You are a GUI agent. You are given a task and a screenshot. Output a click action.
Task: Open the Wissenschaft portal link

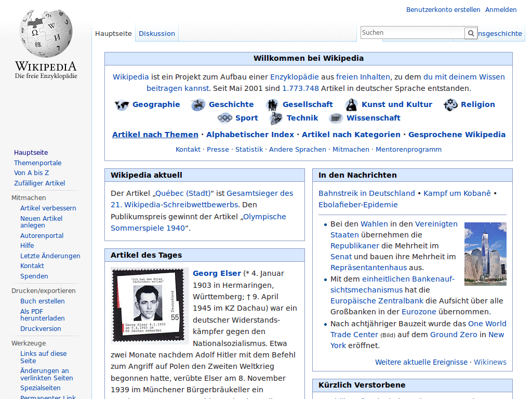[373, 118]
